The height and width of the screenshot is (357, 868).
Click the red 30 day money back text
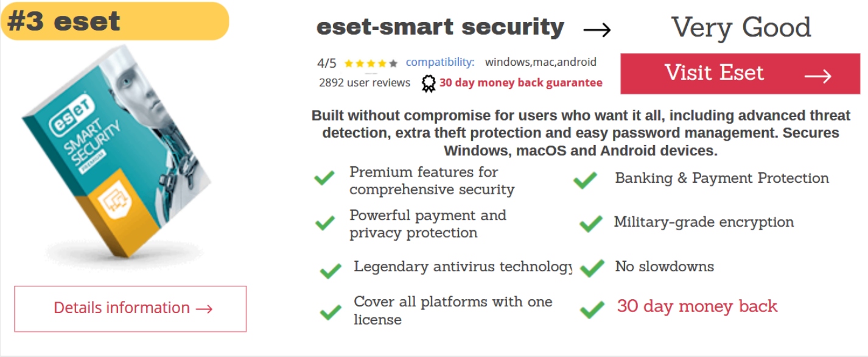697,306
